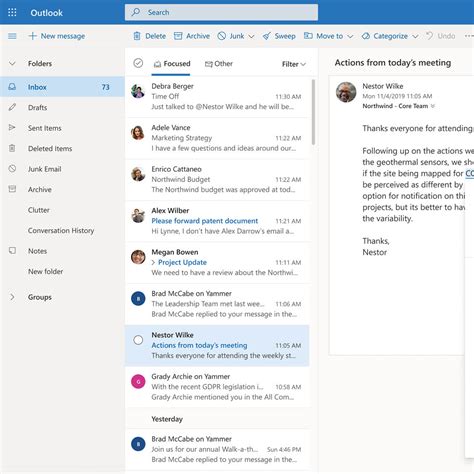The height and width of the screenshot is (474, 474).
Task: Collapse the navigation pane hamburger icon
Action: tap(12, 36)
